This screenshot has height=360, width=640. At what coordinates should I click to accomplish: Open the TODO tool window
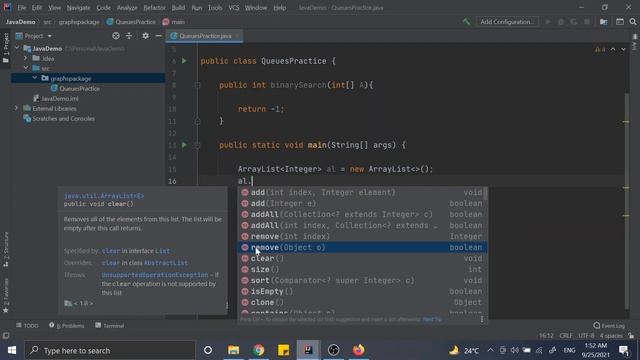coord(27,325)
